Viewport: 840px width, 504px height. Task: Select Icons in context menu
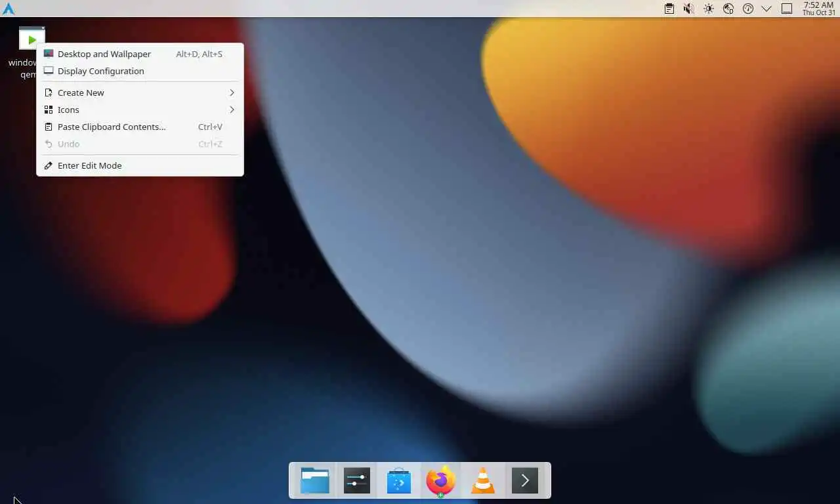[140, 110]
